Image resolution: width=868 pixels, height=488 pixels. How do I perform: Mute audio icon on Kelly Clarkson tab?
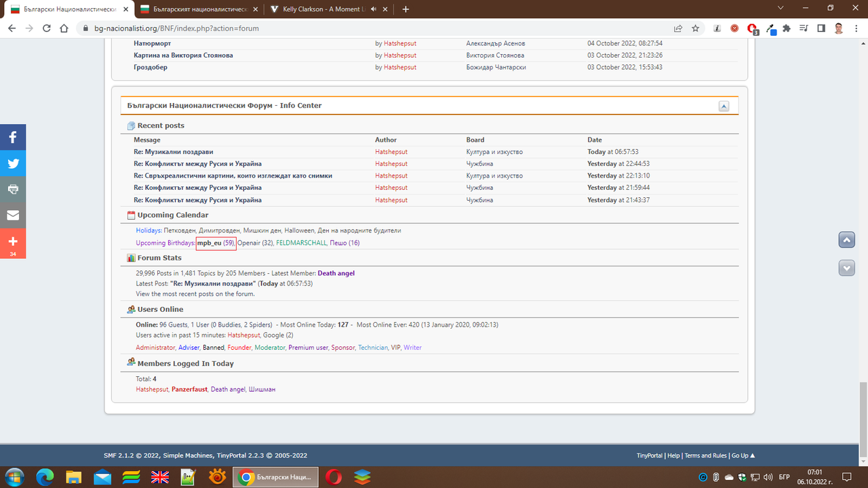click(372, 9)
